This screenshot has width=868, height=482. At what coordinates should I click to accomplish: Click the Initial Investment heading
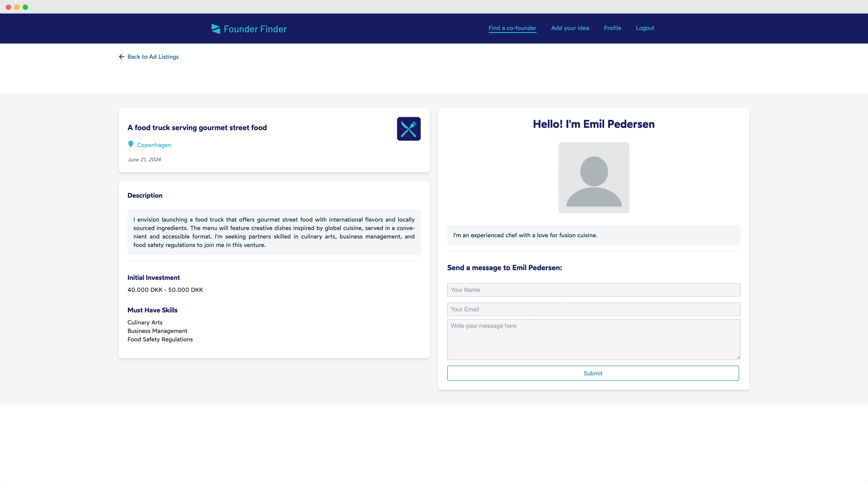(x=154, y=278)
